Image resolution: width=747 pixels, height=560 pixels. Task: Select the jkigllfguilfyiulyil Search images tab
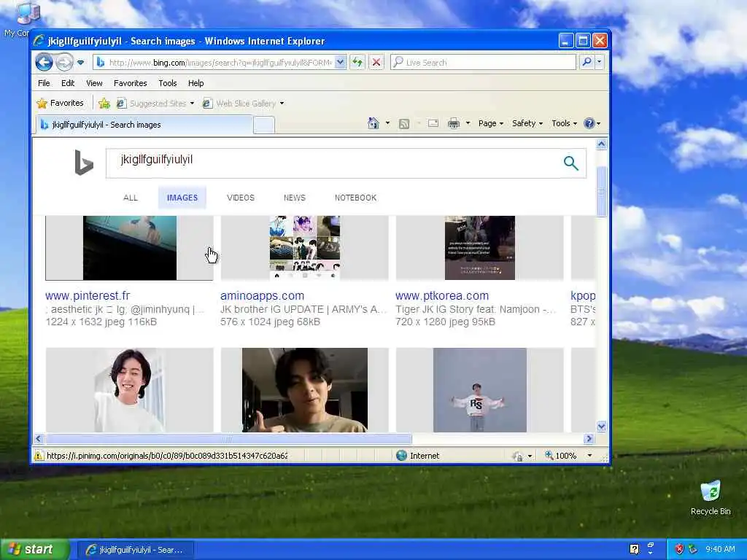point(144,125)
